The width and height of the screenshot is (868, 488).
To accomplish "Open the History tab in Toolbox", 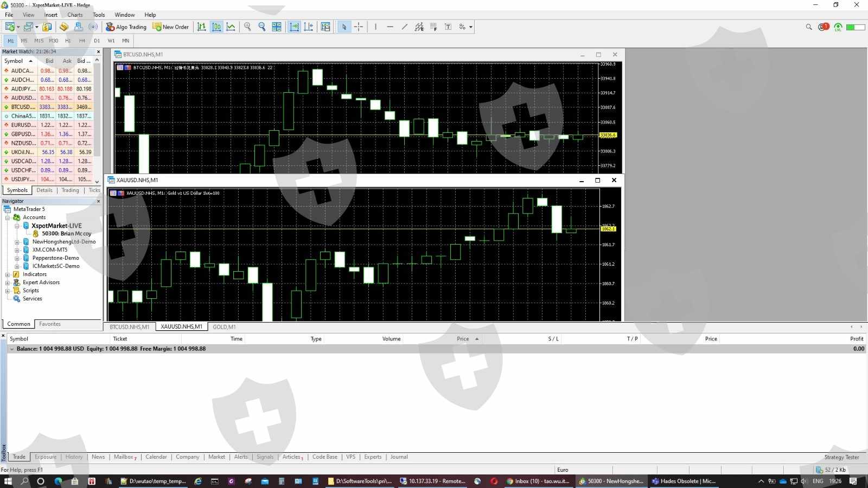I will 74,457.
